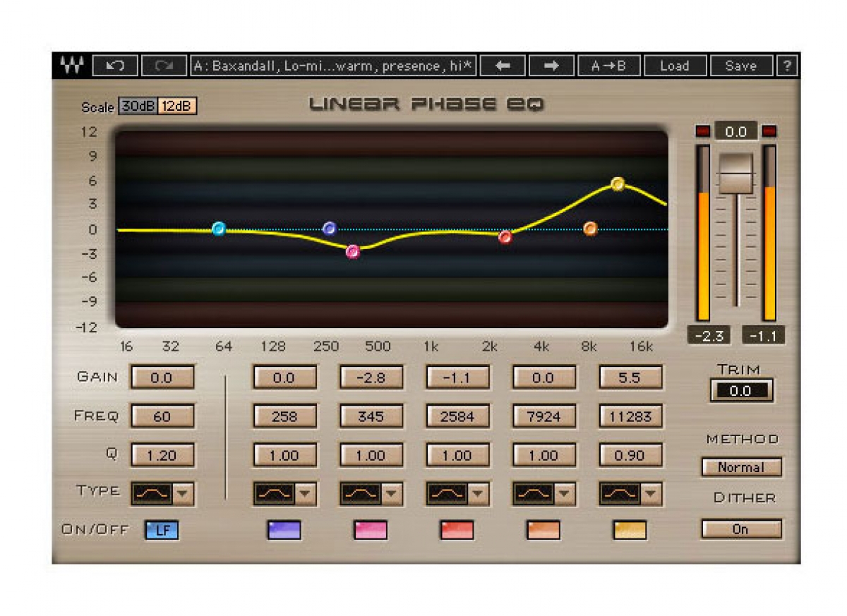Screen dimensions: 847x616
Task: Toggle the red band on/off button
Action: [x=457, y=530]
